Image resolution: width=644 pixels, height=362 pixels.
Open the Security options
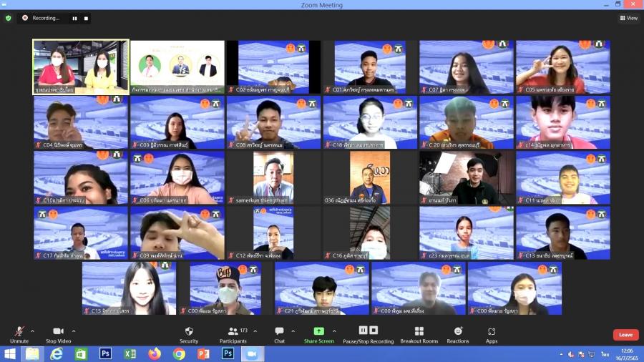pos(189,333)
